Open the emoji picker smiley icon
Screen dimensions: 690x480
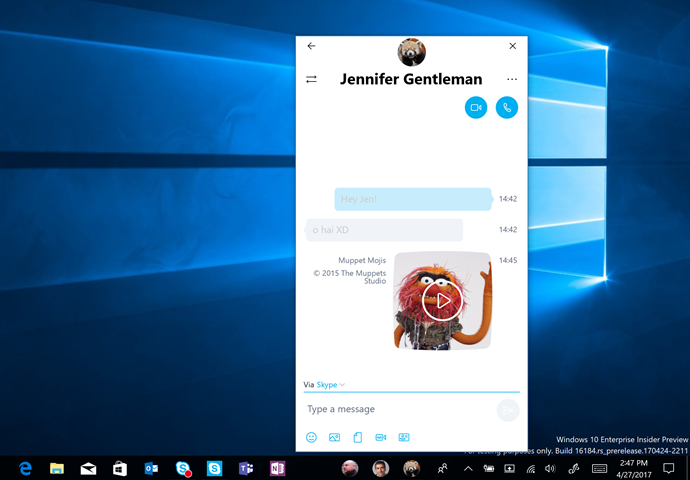click(311, 437)
